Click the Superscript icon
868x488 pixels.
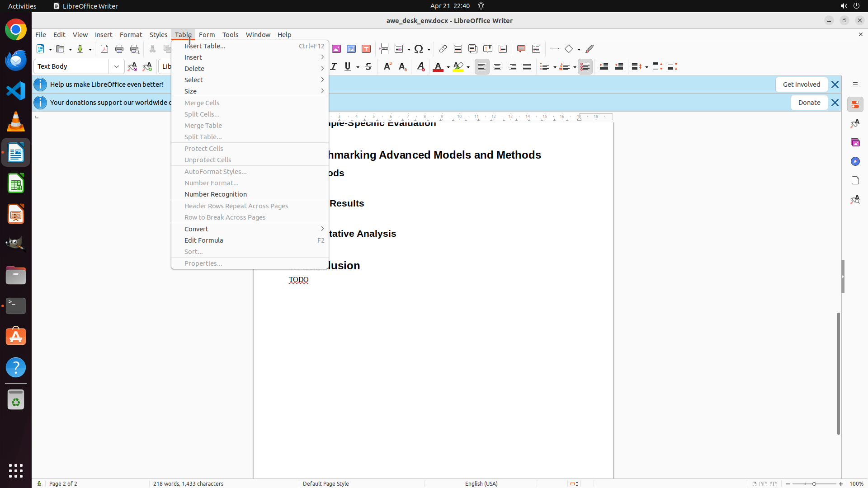click(x=387, y=66)
